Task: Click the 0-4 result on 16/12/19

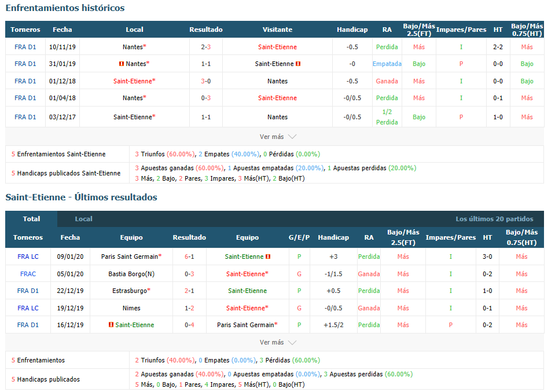Action: (x=189, y=325)
